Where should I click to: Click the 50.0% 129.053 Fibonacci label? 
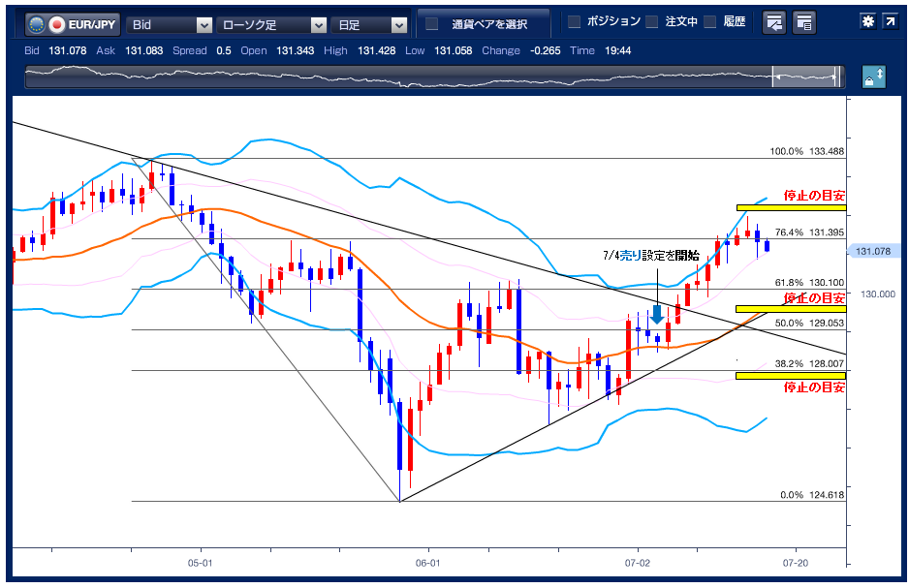(809, 324)
